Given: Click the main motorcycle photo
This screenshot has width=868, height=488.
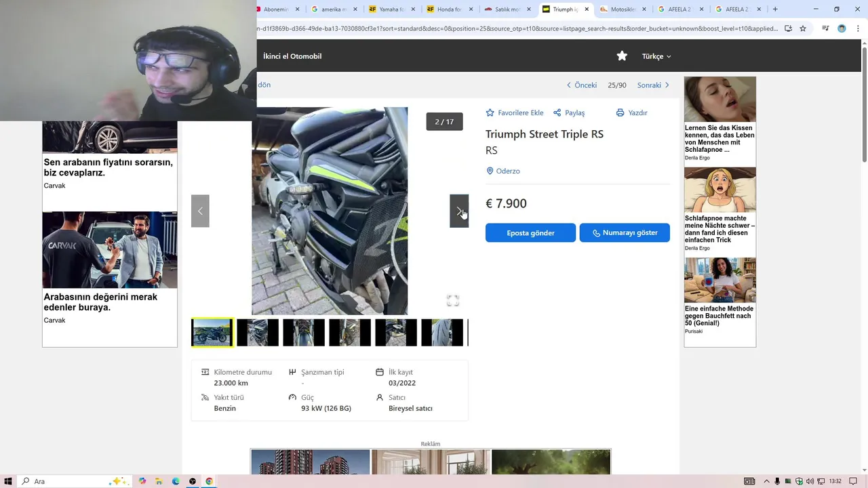Looking at the screenshot, I should (x=330, y=211).
